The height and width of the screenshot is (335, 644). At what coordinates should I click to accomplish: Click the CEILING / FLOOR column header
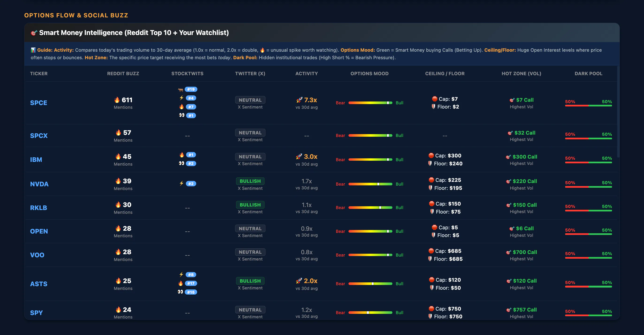pyautogui.click(x=445, y=74)
